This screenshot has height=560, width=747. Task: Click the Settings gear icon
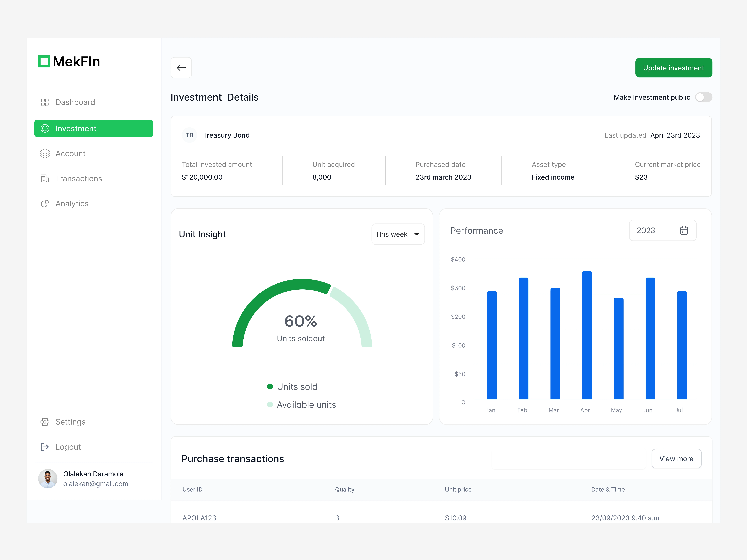[x=45, y=422]
